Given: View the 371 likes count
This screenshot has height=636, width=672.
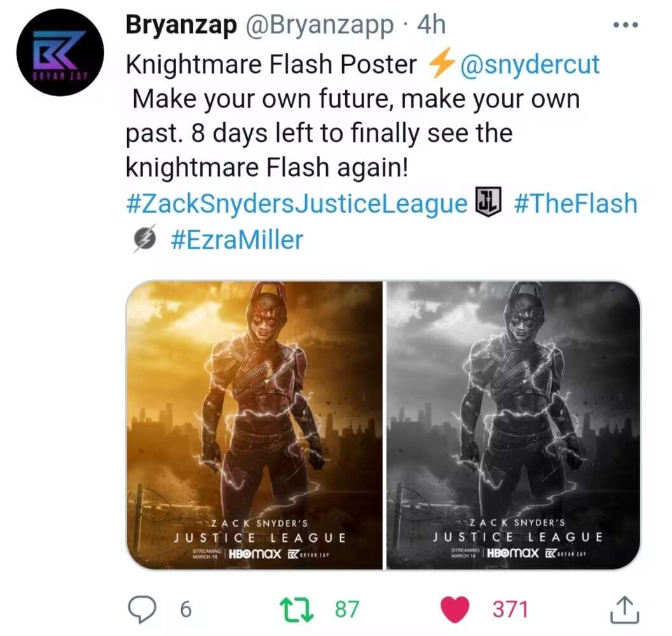Looking at the screenshot, I should [x=510, y=609].
